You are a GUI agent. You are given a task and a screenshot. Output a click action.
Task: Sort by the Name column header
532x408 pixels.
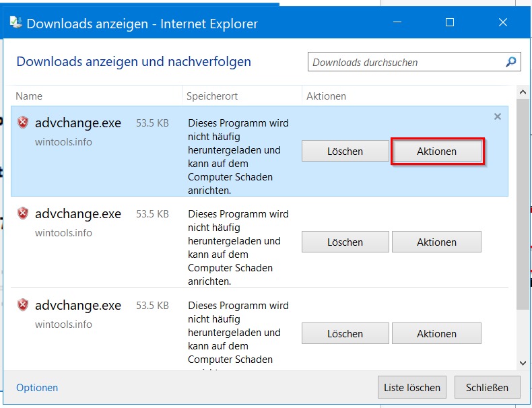coord(29,96)
